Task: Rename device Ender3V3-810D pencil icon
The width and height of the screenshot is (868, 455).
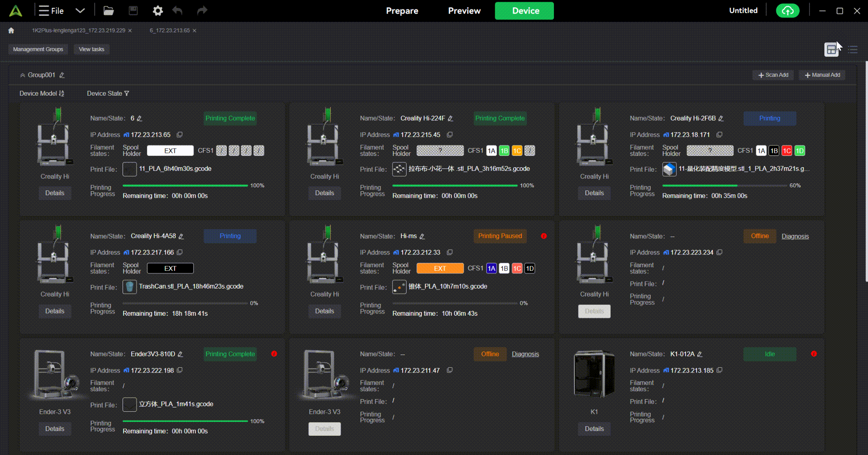Action: [180, 354]
